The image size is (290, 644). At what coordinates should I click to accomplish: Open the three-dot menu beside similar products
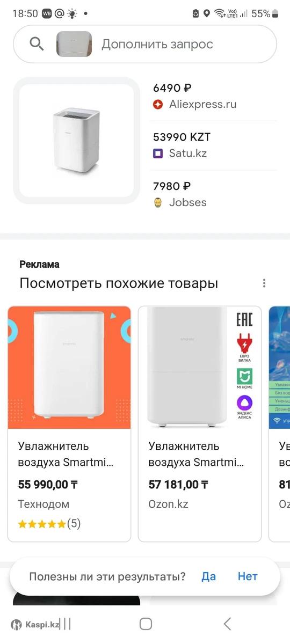[x=264, y=283]
